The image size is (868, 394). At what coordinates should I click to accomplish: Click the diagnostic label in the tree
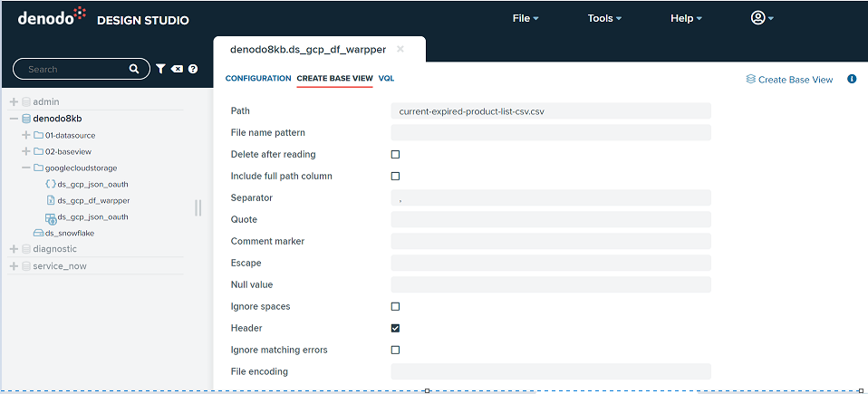click(54, 249)
